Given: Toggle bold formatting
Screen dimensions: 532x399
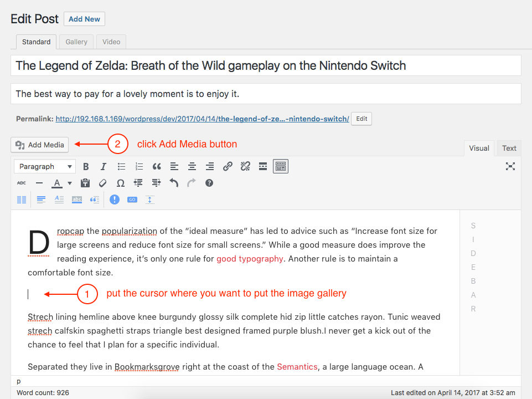Looking at the screenshot, I should coord(86,166).
